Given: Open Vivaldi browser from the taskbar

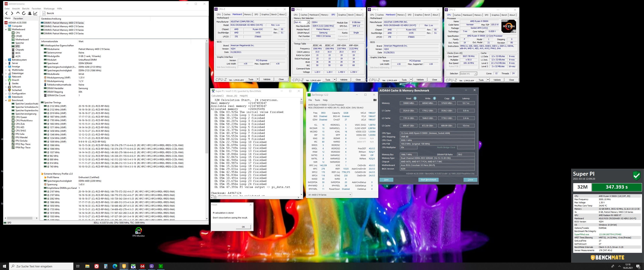Looking at the screenshot, I should tap(96, 266).
